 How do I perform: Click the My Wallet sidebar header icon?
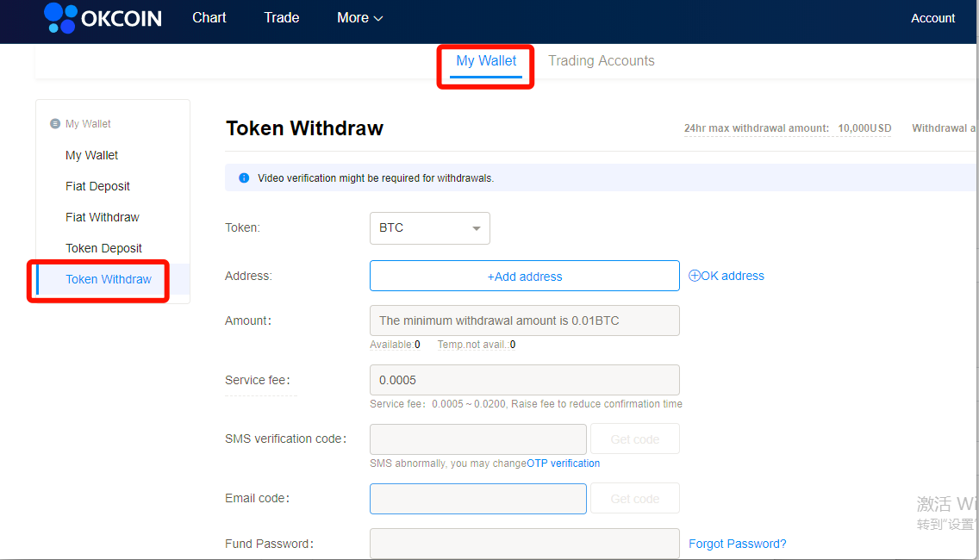point(55,123)
